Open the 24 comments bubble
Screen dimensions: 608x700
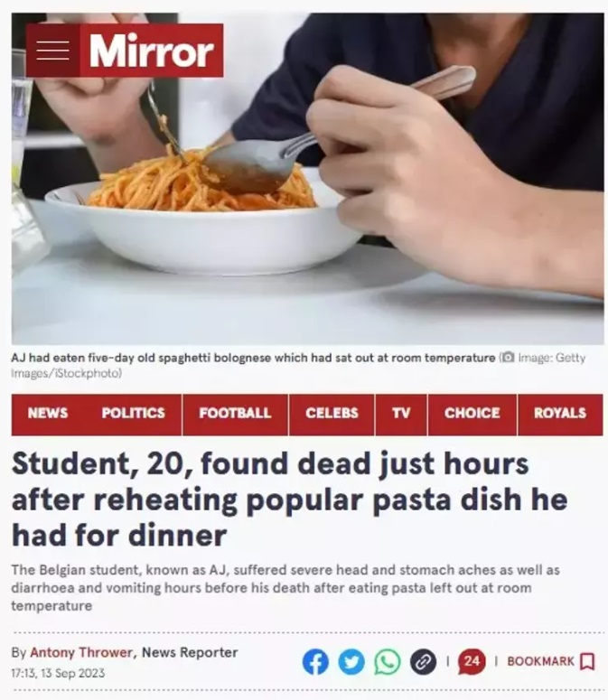(x=472, y=661)
